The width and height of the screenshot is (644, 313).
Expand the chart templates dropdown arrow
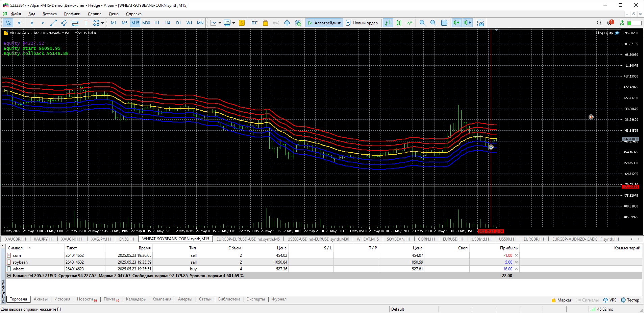pyautogui.click(x=233, y=23)
